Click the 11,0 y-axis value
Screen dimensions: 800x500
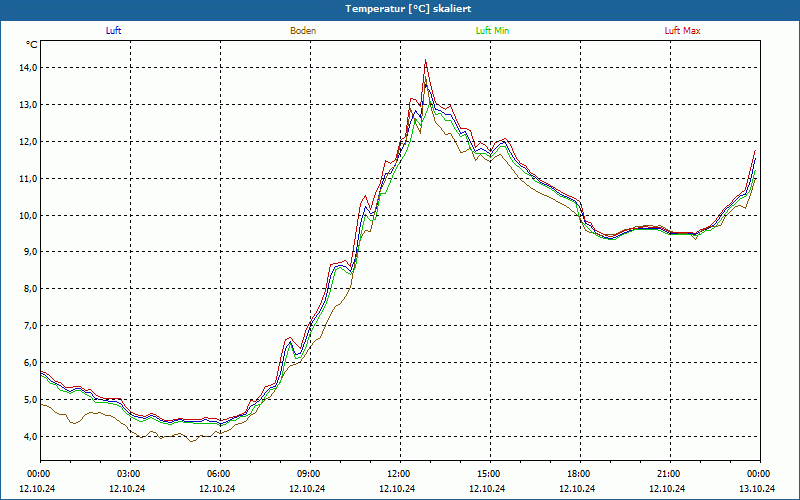click(x=28, y=179)
